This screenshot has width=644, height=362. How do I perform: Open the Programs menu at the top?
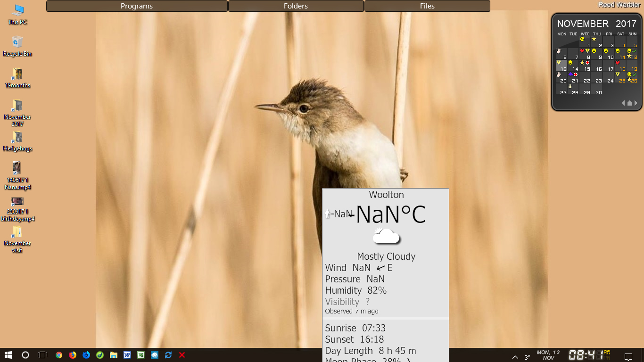[x=137, y=6]
